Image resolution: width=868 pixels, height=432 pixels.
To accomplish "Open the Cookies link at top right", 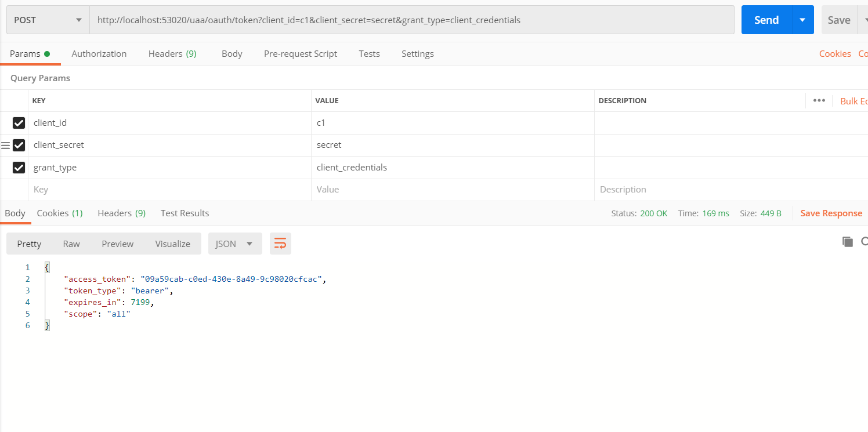I will click(x=835, y=54).
